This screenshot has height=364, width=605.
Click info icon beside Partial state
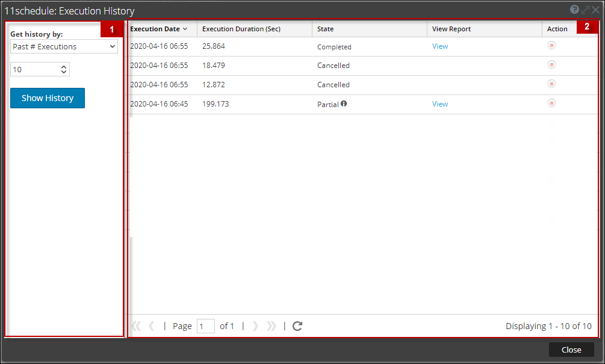[x=344, y=103]
